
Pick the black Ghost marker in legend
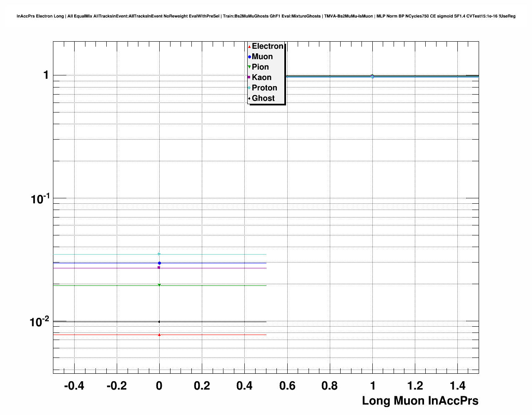pos(249,98)
